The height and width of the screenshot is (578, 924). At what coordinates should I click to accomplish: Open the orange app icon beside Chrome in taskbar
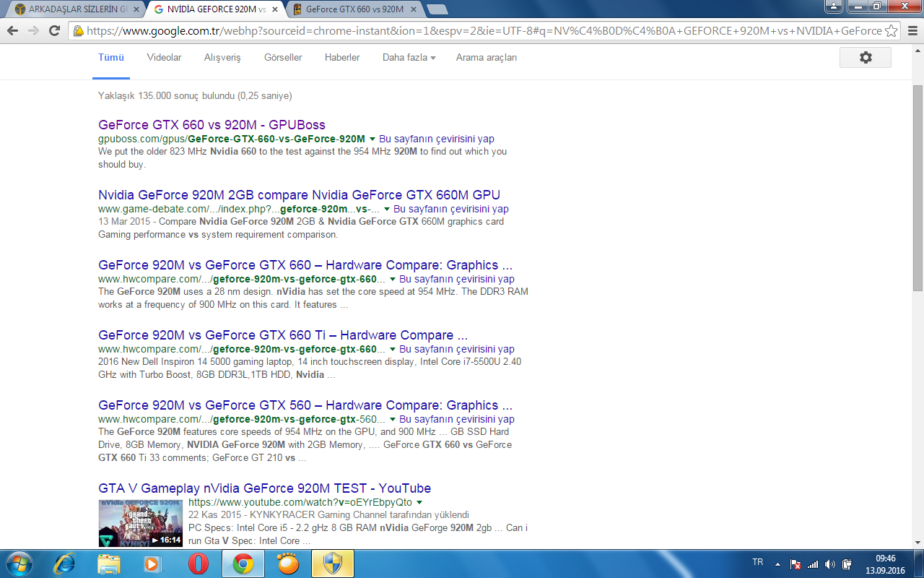coord(288,564)
